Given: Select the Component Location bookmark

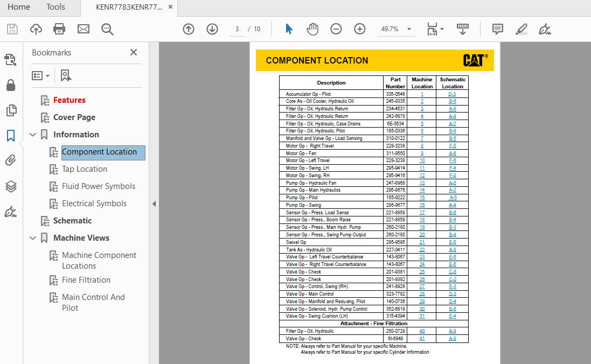Looking at the screenshot, I should pyautogui.click(x=103, y=152).
